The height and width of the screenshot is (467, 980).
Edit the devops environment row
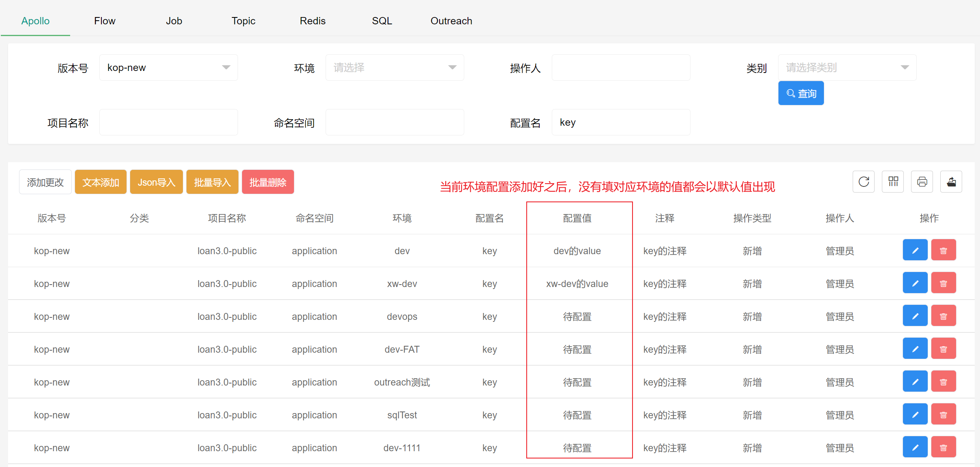coord(915,316)
